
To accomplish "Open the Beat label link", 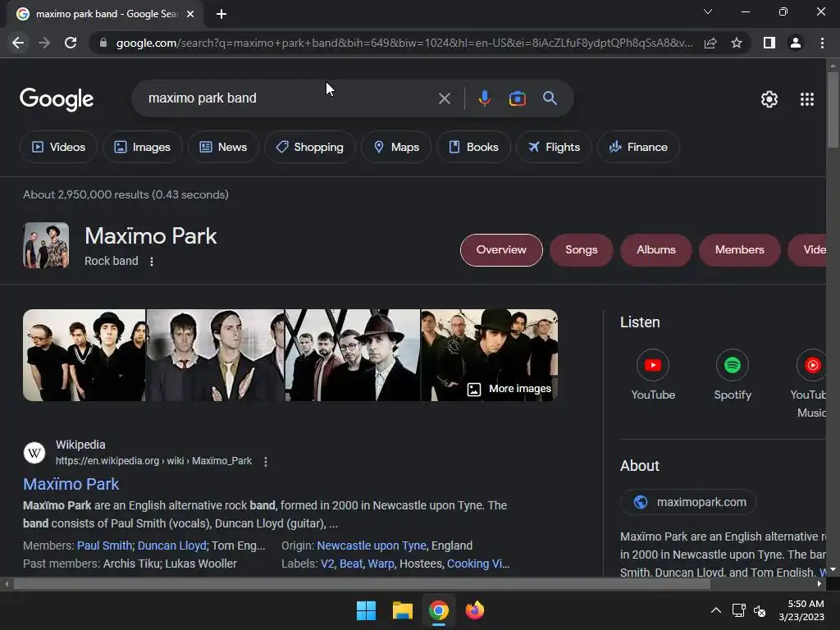I will (x=351, y=564).
